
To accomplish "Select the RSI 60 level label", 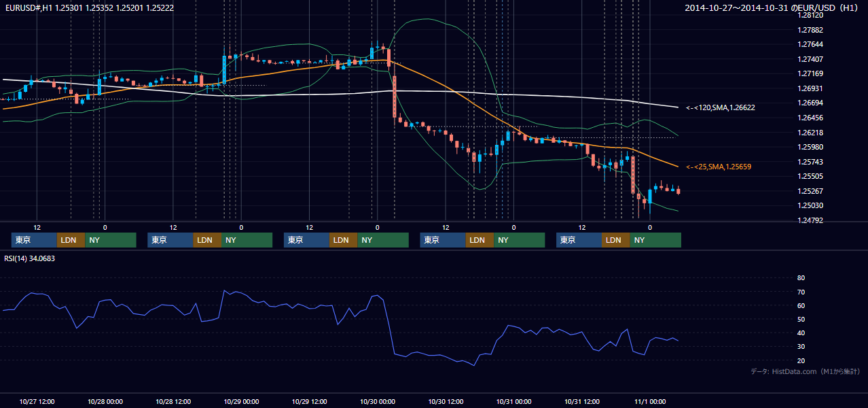I will [801, 305].
